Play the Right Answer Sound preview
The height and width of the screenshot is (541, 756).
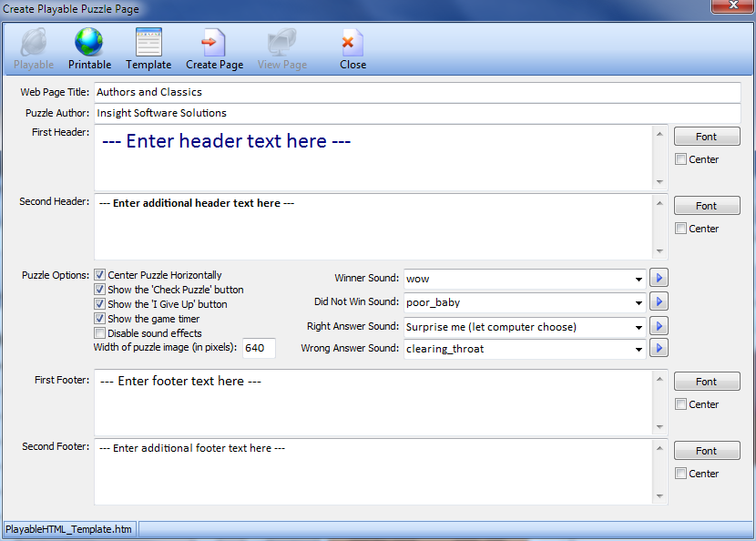tap(659, 326)
